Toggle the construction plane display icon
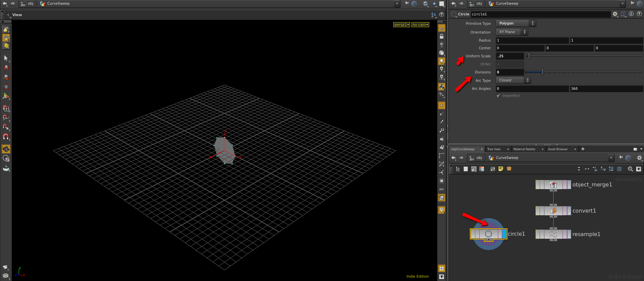Screen dimensions: 644x281 442,29
